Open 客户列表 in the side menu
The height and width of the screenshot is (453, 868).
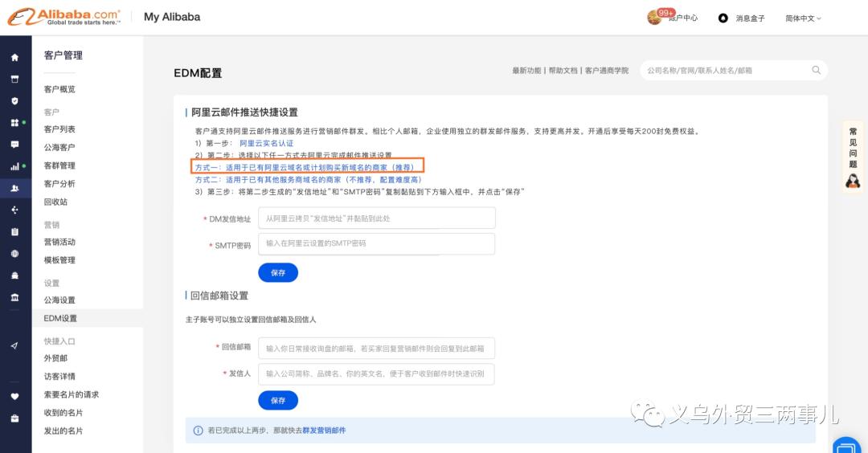coord(59,129)
